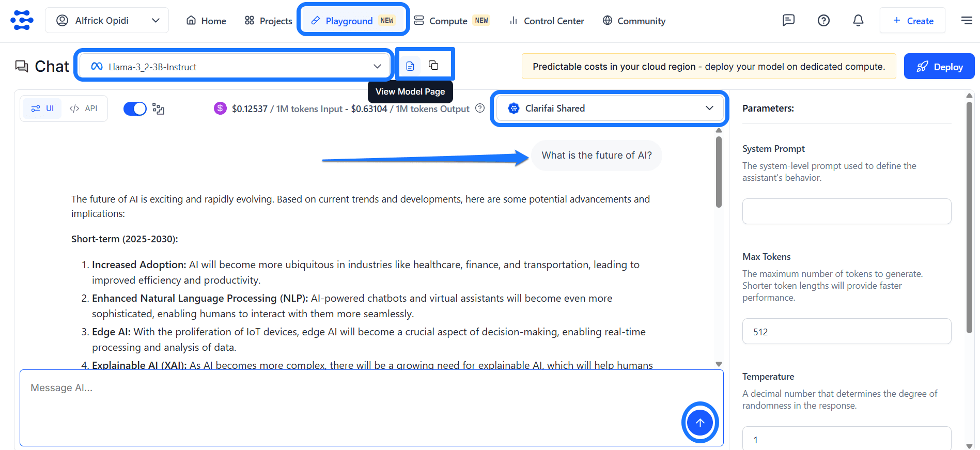
Task: Click the "Parameters:" heading
Action: [x=768, y=108]
